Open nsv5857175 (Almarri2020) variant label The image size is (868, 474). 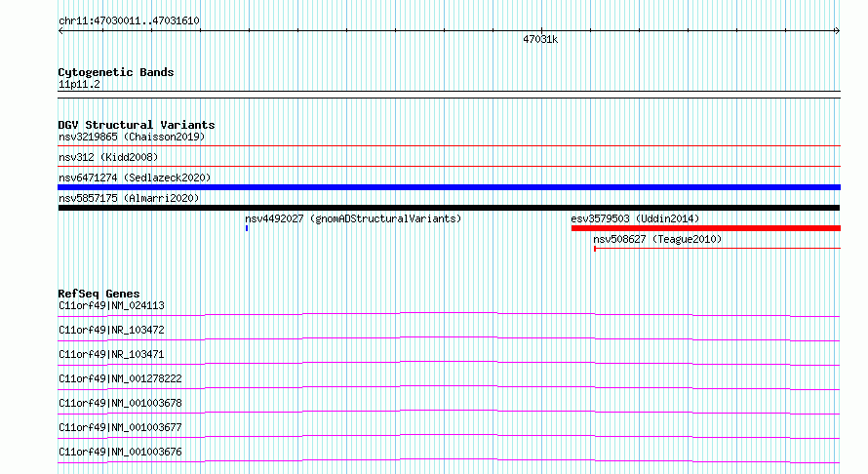[x=129, y=198]
